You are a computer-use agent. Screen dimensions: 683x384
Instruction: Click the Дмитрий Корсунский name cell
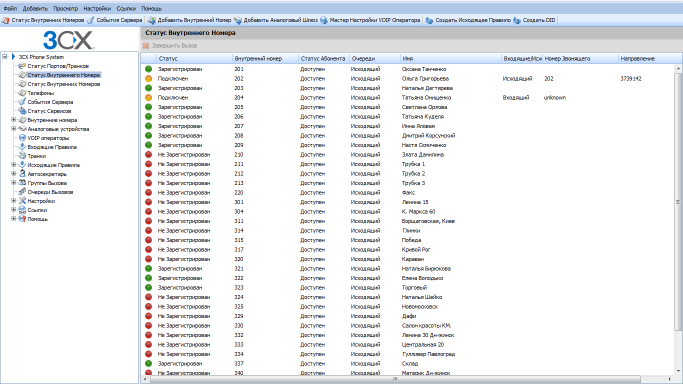tap(428, 135)
